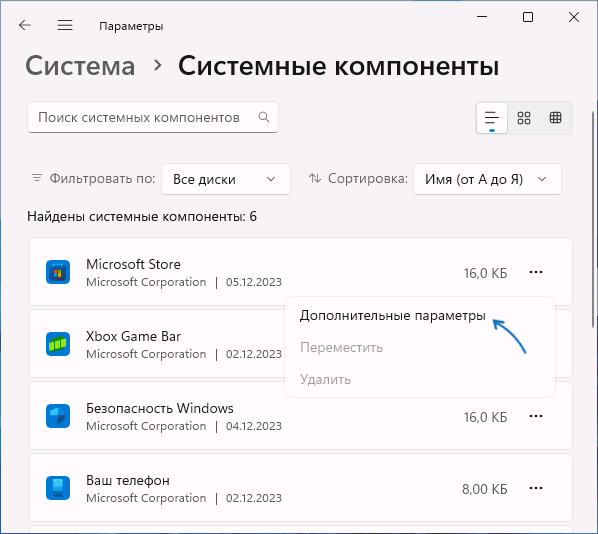Open the three-dot menu for Ваш телефон
Screen dimensions: 598x534
[x=536, y=488]
